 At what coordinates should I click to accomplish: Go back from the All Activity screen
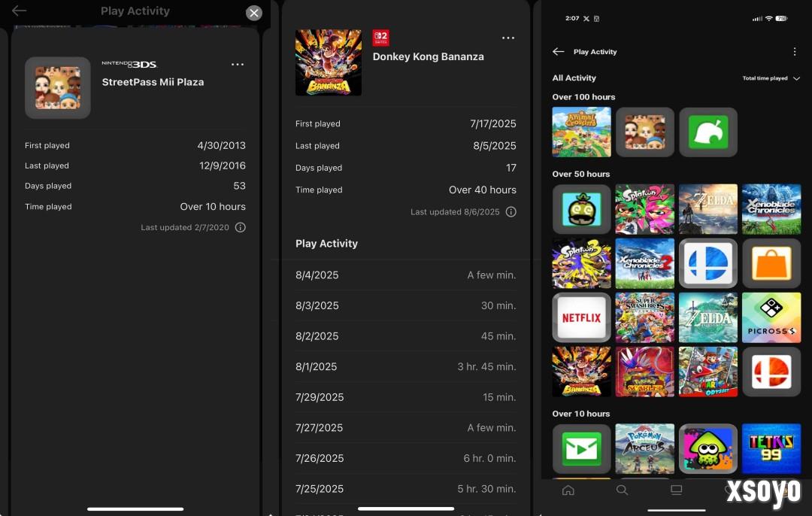tap(558, 52)
